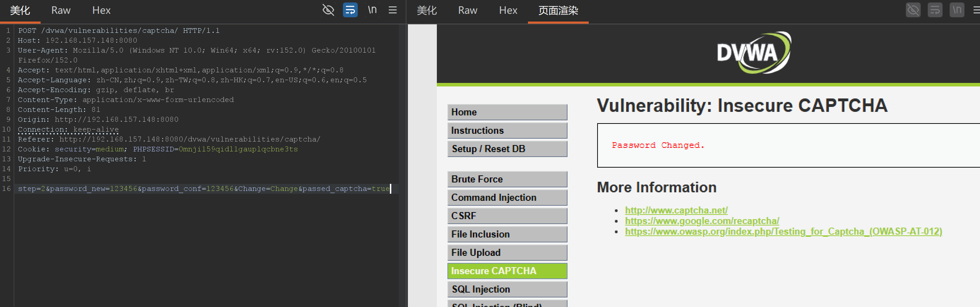Toggle show newline characters in request panel

(372, 10)
